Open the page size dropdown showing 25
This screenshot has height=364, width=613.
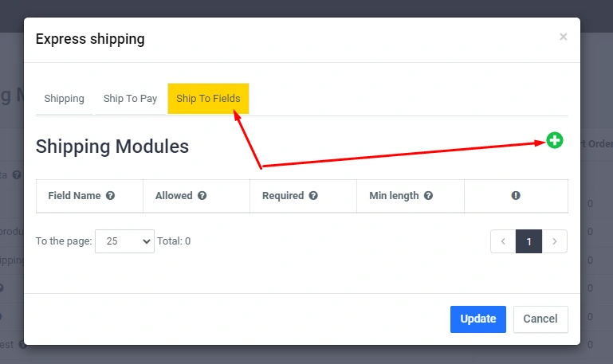click(x=124, y=241)
